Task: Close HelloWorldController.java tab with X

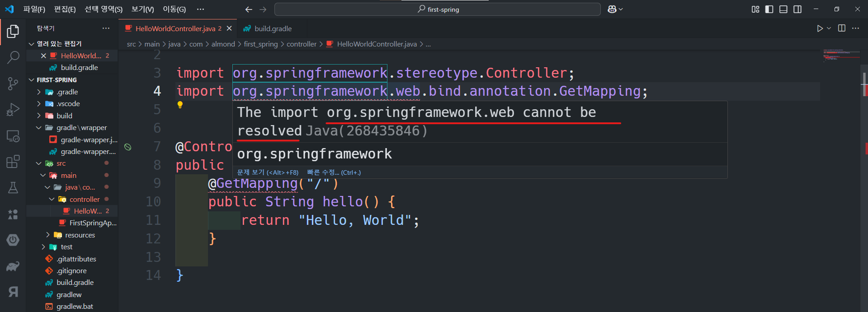Action: click(x=229, y=28)
